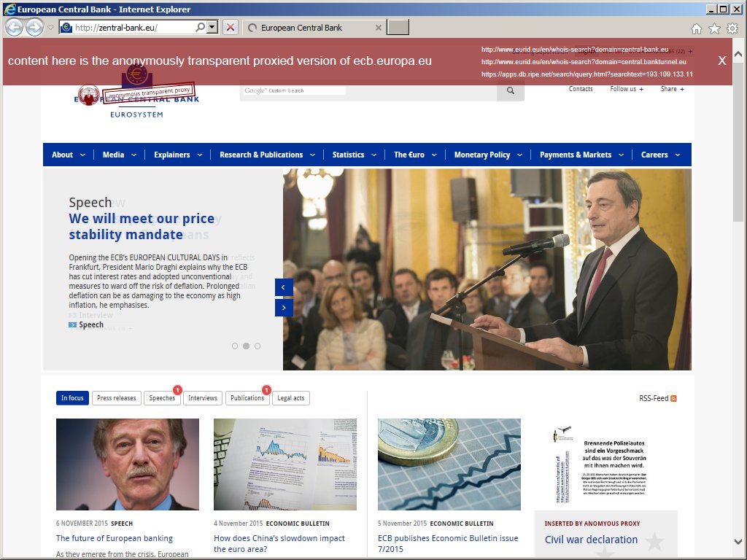This screenshot has height=560, width=747.
Task: Open the Explainers navigation menu
Action: (x=178, y=155)
